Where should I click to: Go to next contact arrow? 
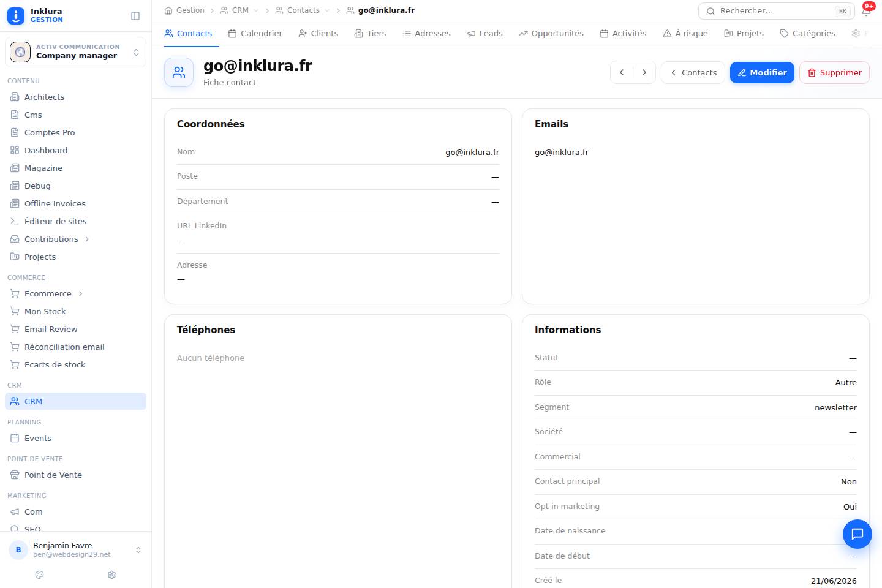pyautogui.click(x=644, y=72)
